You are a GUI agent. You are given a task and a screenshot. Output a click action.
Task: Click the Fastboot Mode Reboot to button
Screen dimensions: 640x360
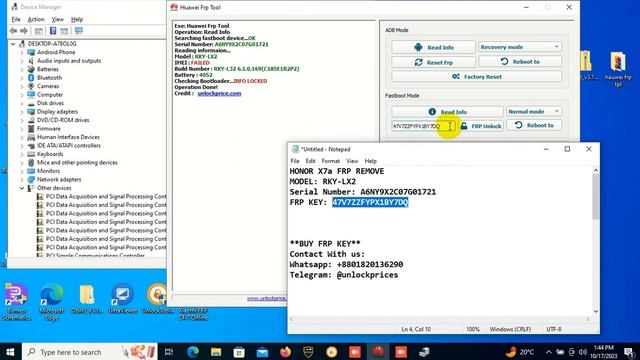[534, 125]
